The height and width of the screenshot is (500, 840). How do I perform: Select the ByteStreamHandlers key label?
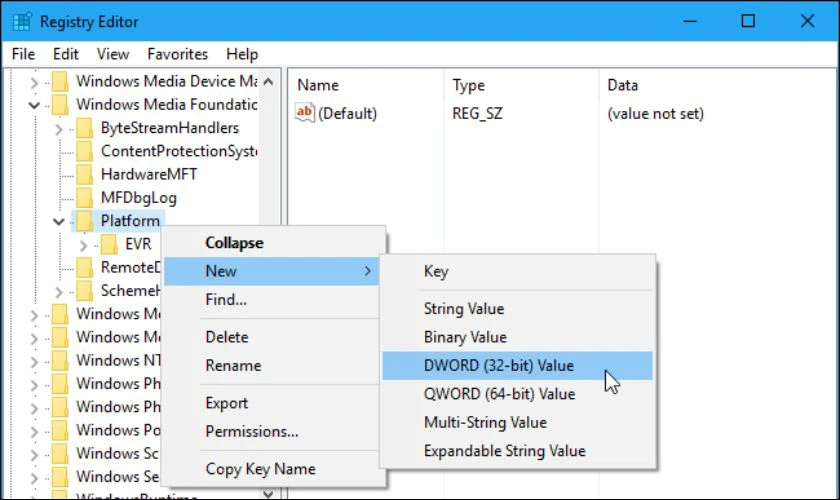tap(170, 128)
